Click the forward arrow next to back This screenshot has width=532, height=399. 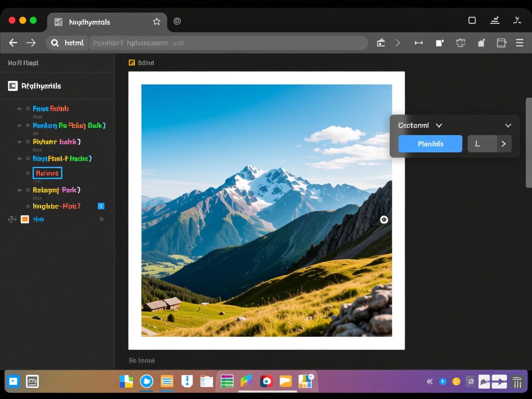31,43
